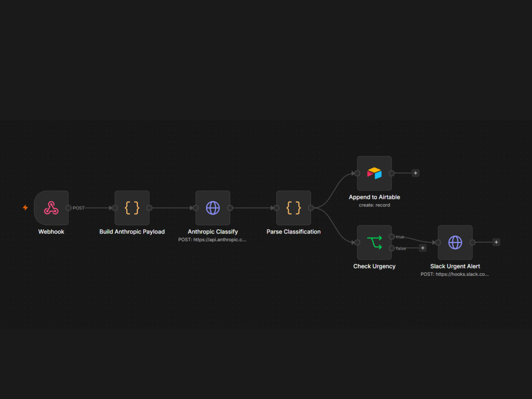Click the Parse Classification output connector
The image size is (532, 399).
click(x=311, y=207)
